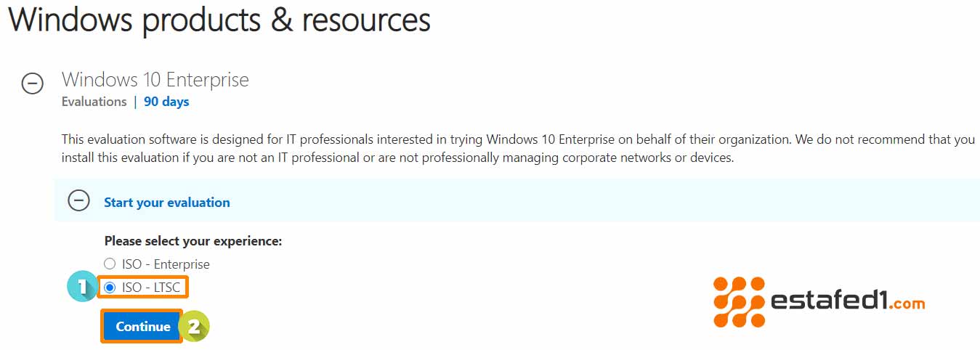Image resolution: width=980 pixels, height=350 pixels.
Task: Click the ISO - LTSC option label
Action: 150,288
